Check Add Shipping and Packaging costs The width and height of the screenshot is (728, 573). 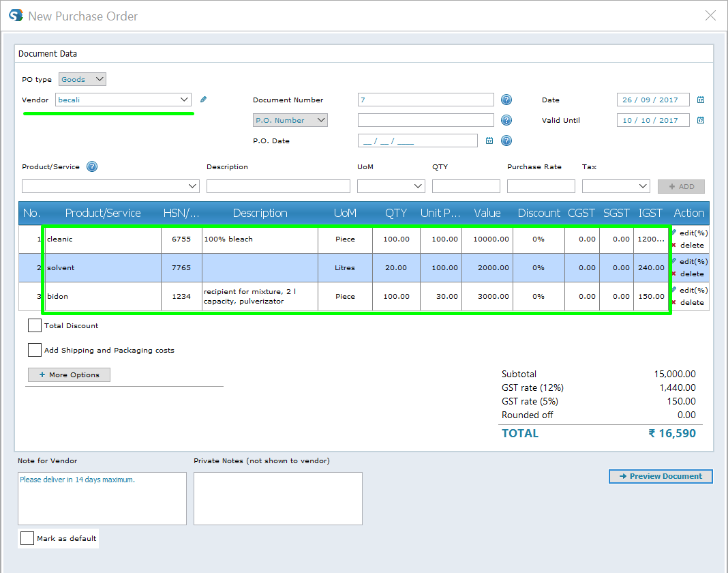pos(35,350)
